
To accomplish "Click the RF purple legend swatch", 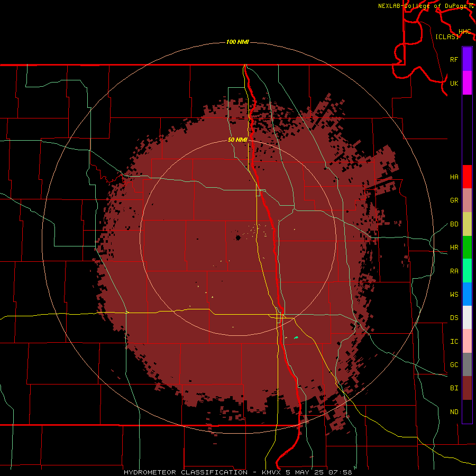I will tap(467, 59).
